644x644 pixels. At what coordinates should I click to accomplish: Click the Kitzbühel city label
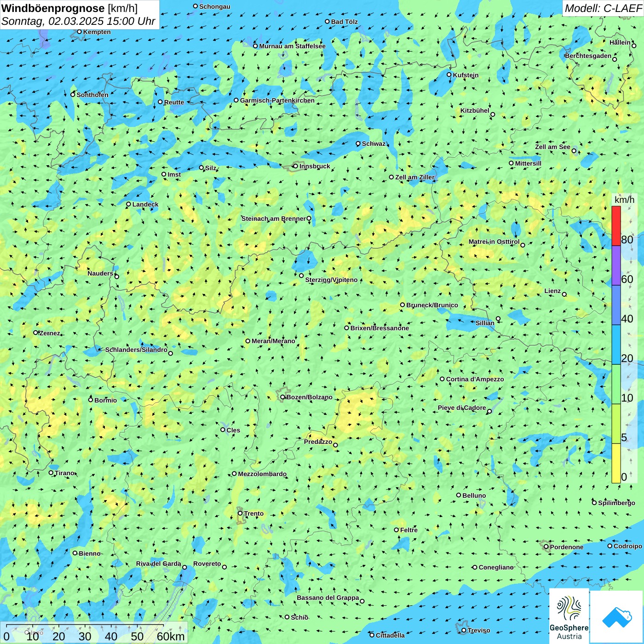[x=475, y=110]
